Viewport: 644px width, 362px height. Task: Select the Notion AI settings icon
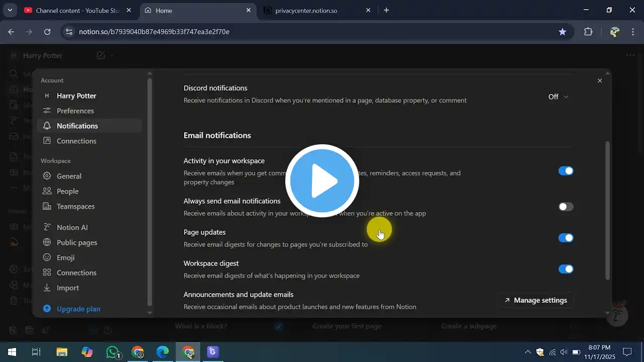pos(47,227)
